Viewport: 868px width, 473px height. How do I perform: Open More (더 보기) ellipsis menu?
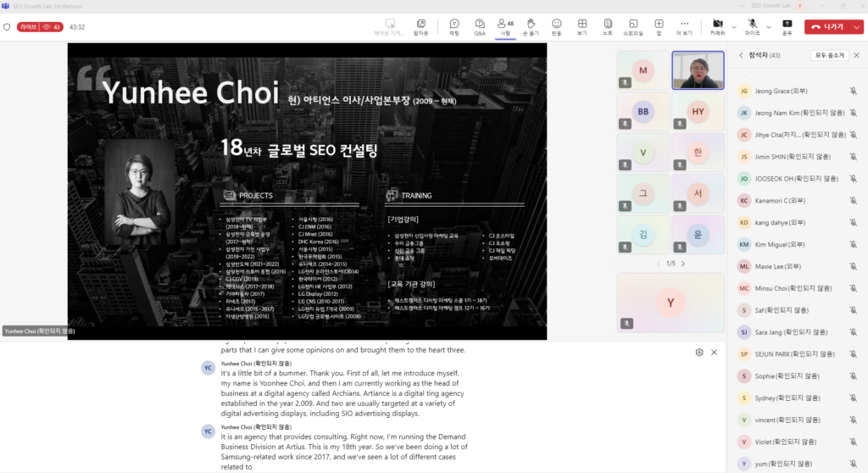pos(684,26)
